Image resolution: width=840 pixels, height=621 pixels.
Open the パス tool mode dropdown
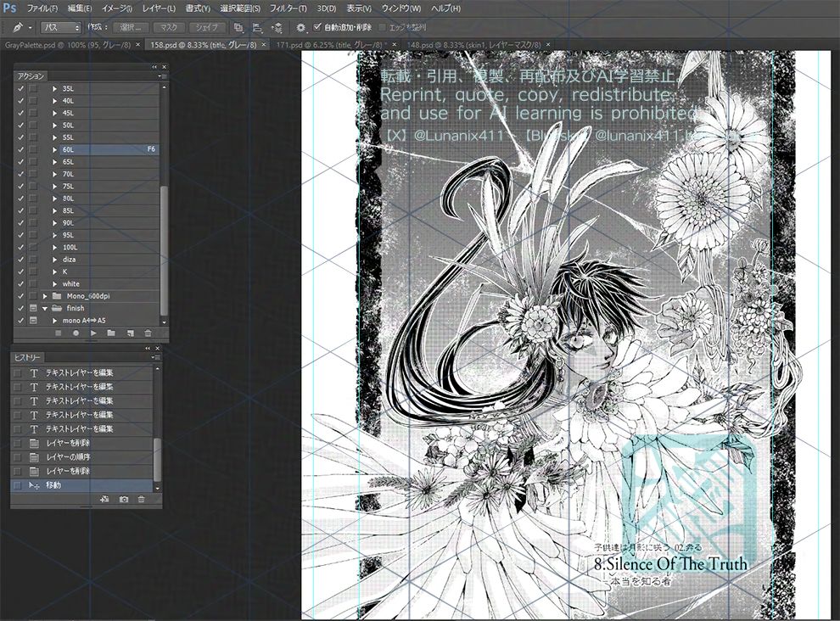(x=60, y=27)
